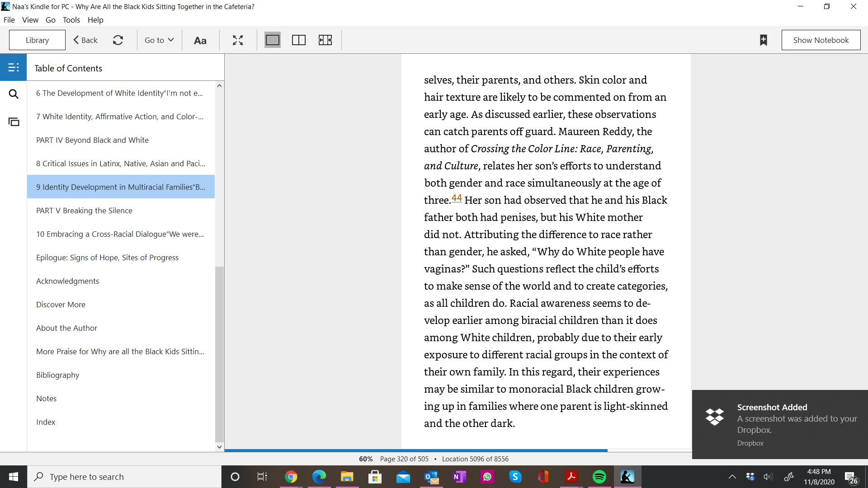Open Mail app from taskbar
This screenshot has height=488, width=868.
pyautogui.click(x=403, y=477)
